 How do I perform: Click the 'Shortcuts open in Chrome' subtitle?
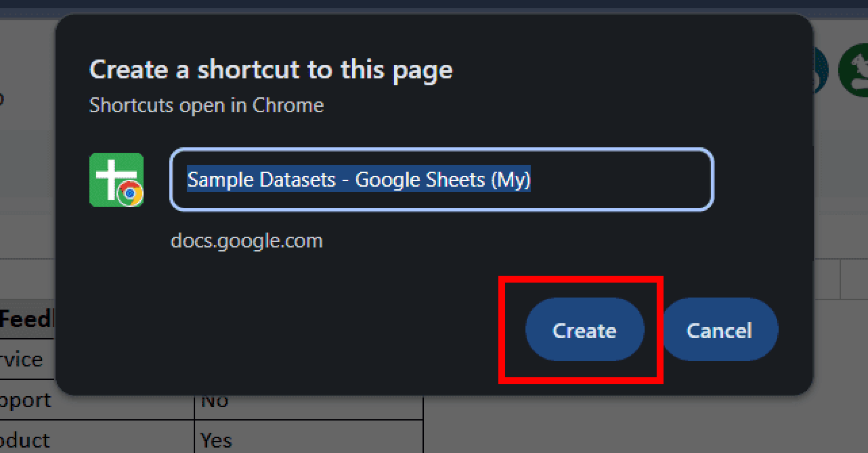[x=206, y=105]
